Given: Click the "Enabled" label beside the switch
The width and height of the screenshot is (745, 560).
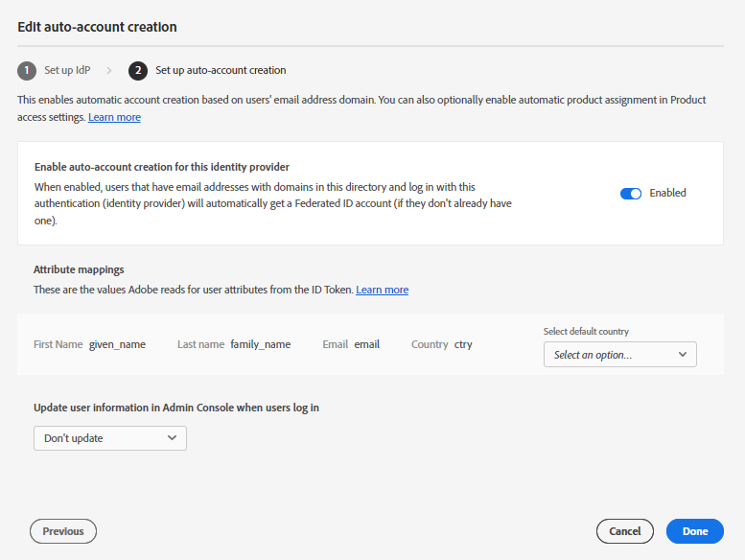Looking at the screenshot, I should (667, 193).
